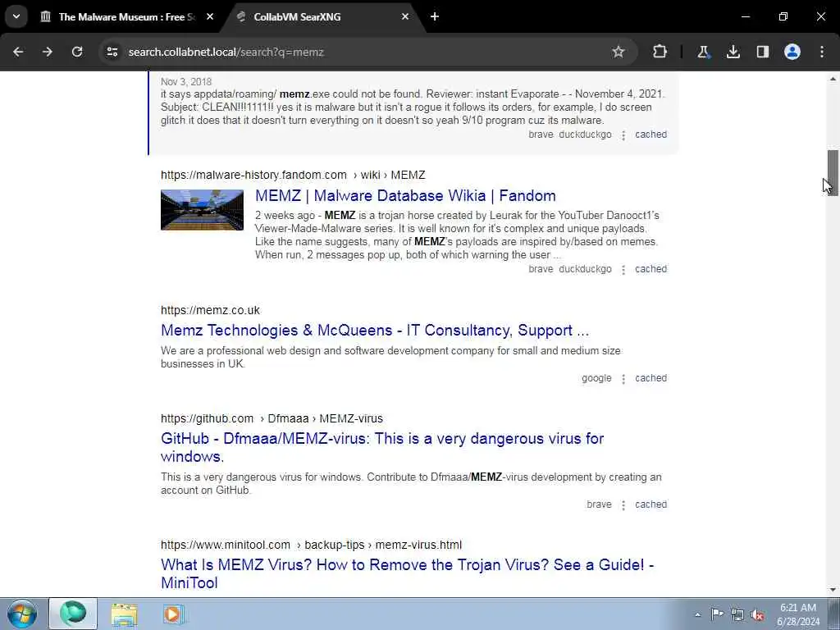Viewport: 840px width, 630px height.
Task: Click the scrollbar up arrow
Action: 833,79
